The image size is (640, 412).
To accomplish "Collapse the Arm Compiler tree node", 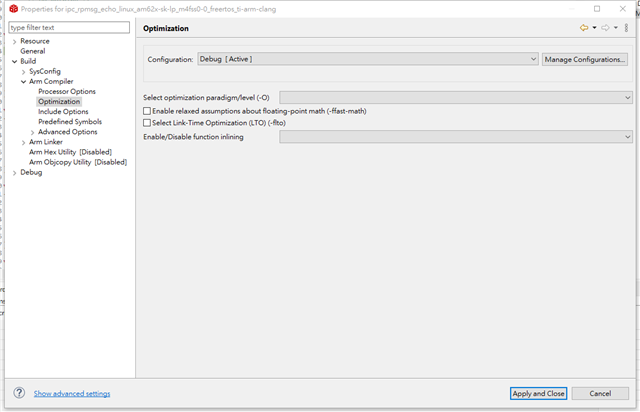I will point(23,82).
